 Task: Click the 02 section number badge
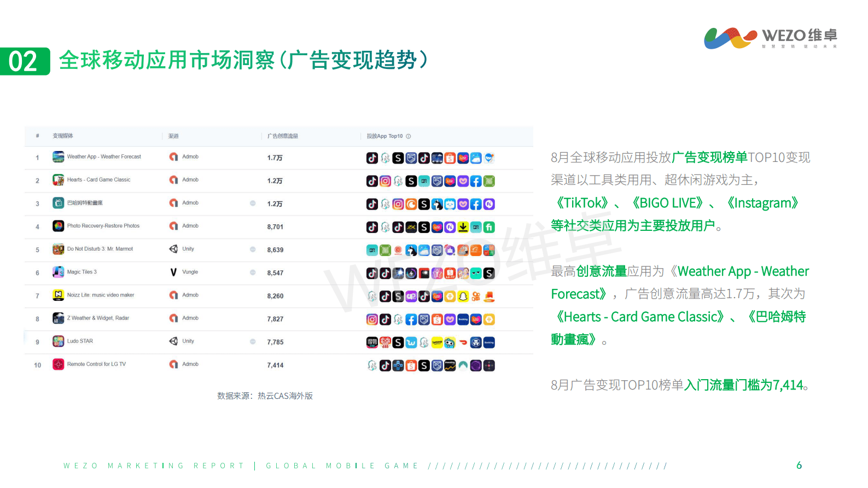coord(24,61)
